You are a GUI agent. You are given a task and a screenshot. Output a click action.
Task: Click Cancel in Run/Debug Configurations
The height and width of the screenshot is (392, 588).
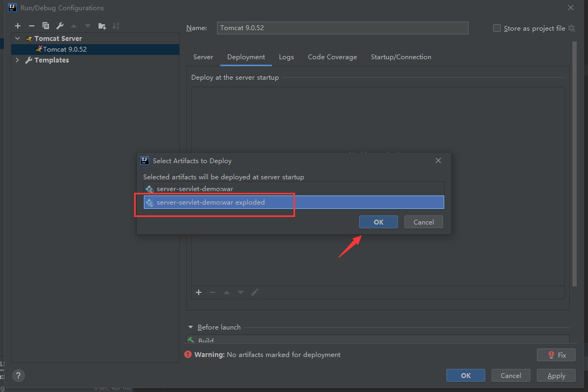pyautogui.click(x=510, y=375)
